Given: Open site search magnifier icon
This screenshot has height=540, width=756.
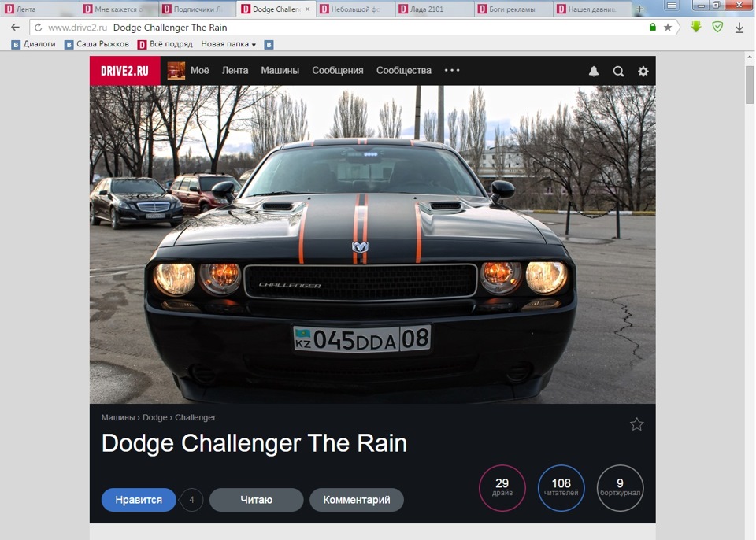Looking at the screenshot, I should tap(619, 72).
